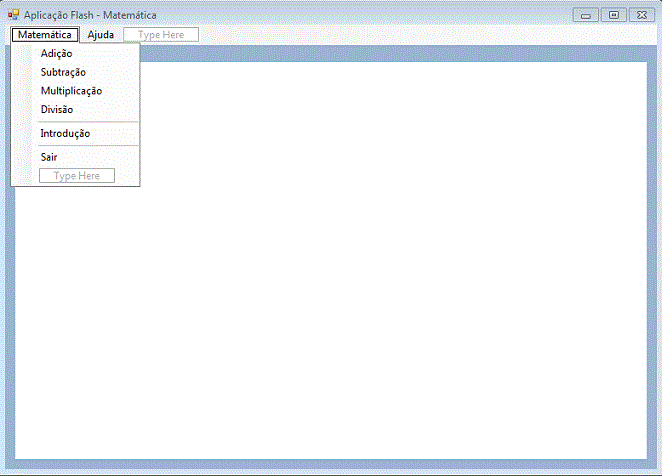Close the Aplicação Flash window
662x476 pixels.
point(642,15)
